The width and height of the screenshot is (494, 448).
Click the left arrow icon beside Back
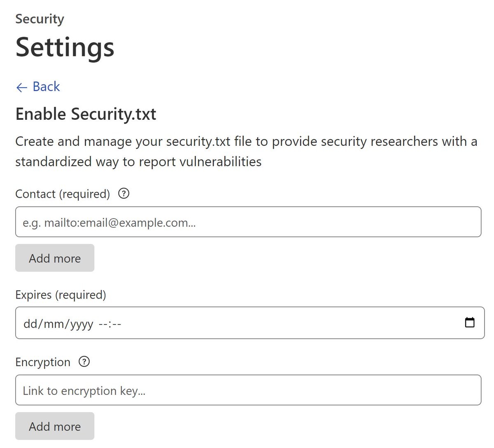coord(21,87)
